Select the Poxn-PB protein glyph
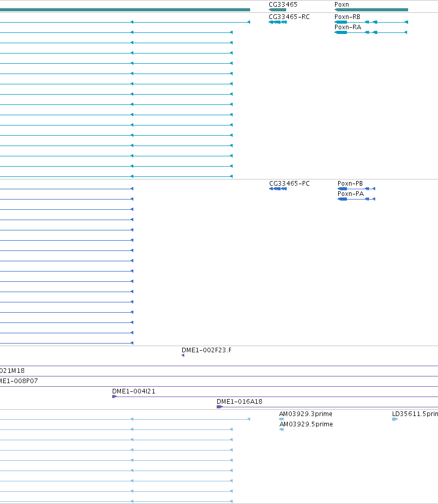 coord(356,189)
